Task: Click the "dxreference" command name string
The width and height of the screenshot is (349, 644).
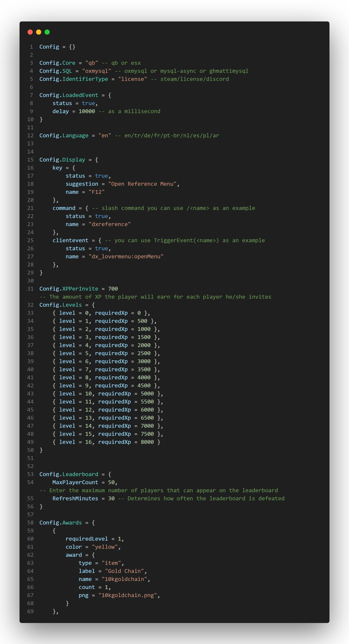Action: click(110, 224)
